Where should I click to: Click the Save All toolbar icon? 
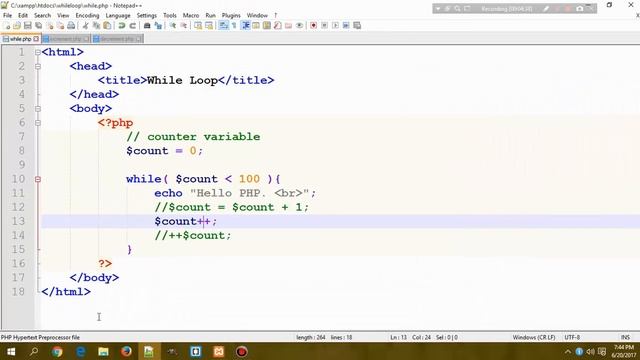point(39,26)
